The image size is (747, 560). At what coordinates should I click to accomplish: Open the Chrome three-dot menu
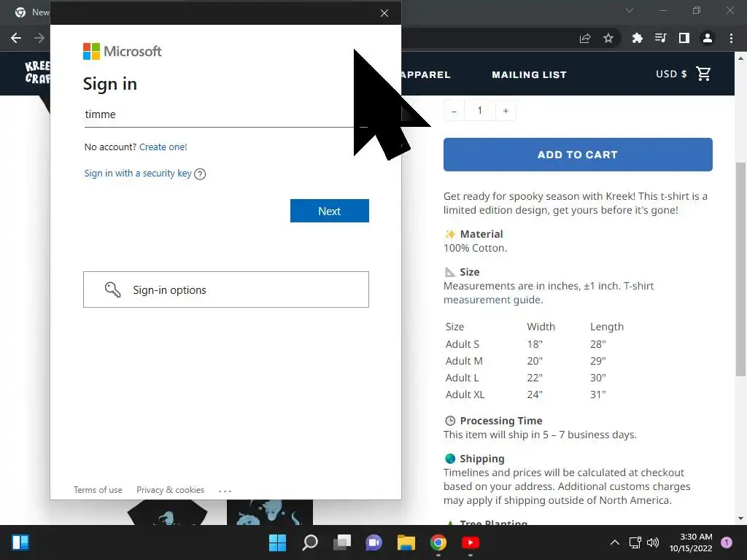point(731,38)
